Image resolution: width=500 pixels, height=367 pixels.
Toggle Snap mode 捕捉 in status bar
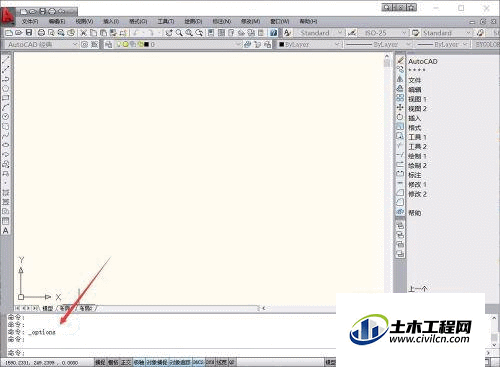(x=100, y=362)
